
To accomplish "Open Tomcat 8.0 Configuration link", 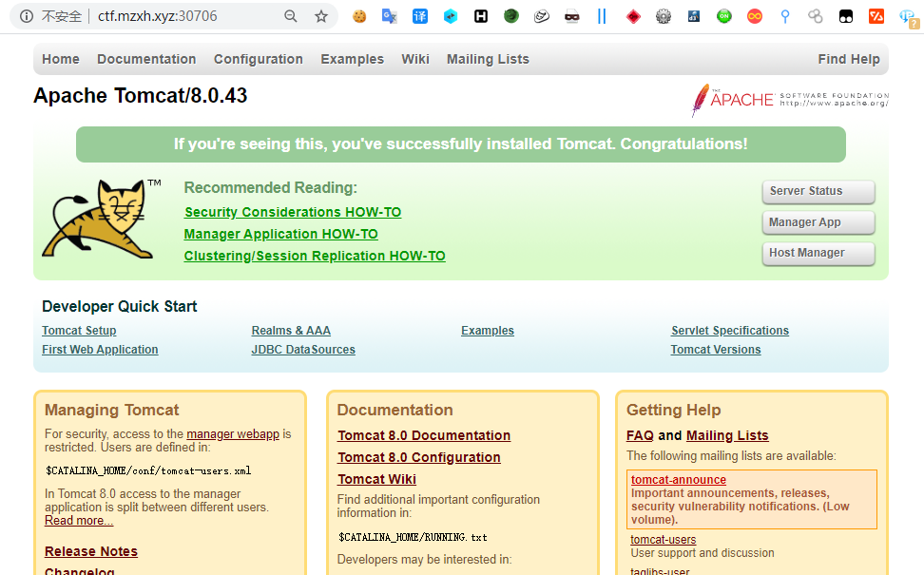I will point(419,457).
